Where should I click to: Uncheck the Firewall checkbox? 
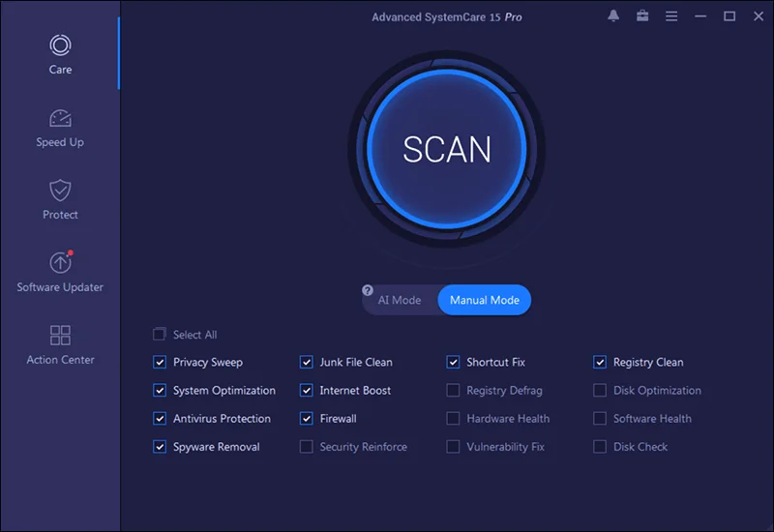pos(307,419)
